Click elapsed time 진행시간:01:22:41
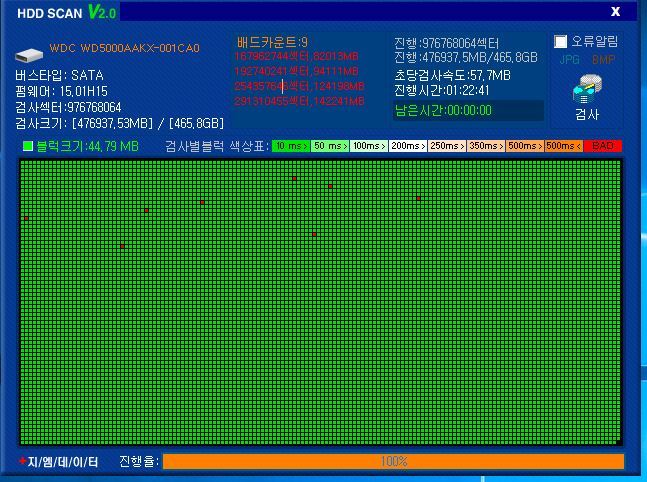Screen dimensions: 647x482 [442, 90]
